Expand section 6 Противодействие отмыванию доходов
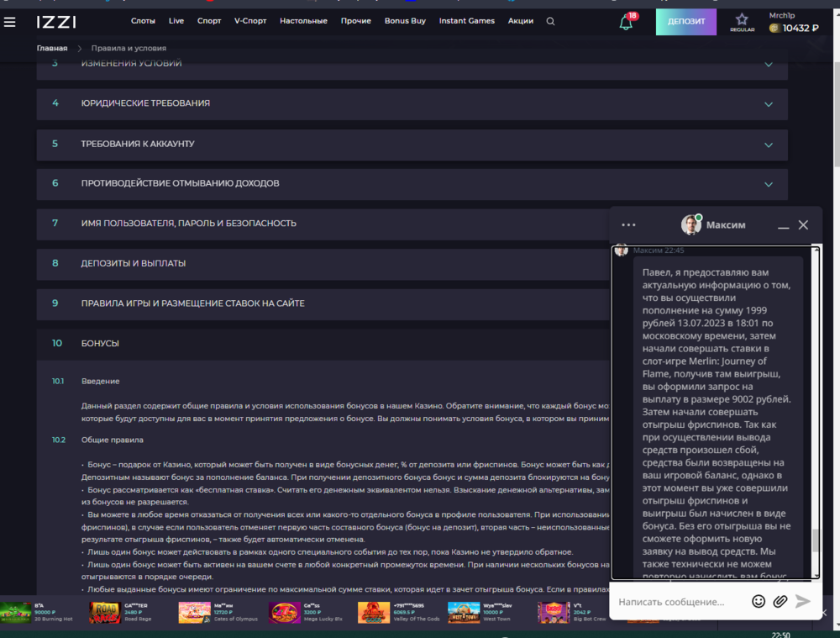This screenshot has width=840, height=638. tap(412, 184)
